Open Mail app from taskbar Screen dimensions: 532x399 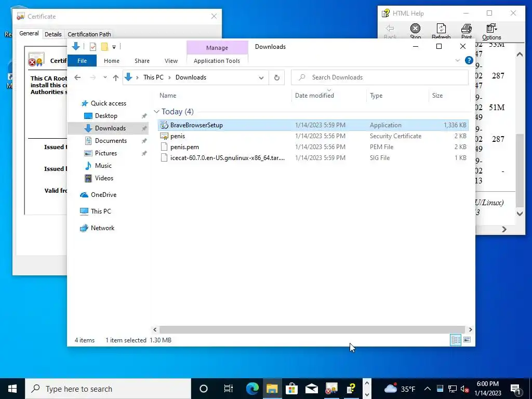point(312,389)
